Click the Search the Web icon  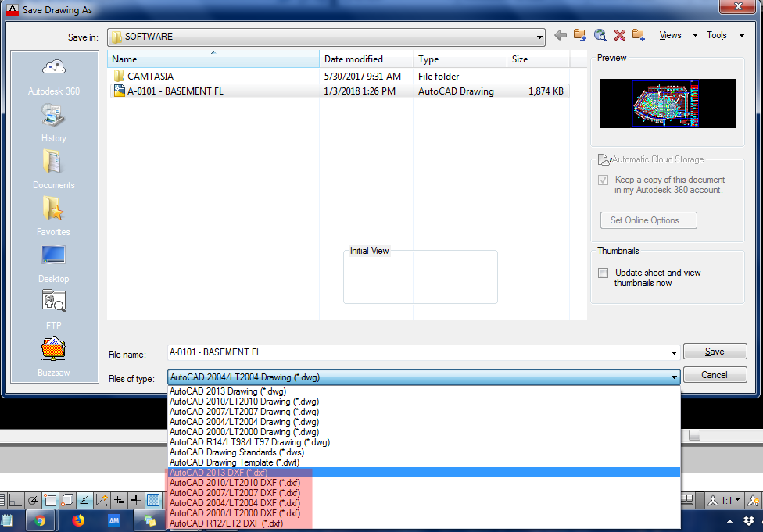tap(600, 35)
